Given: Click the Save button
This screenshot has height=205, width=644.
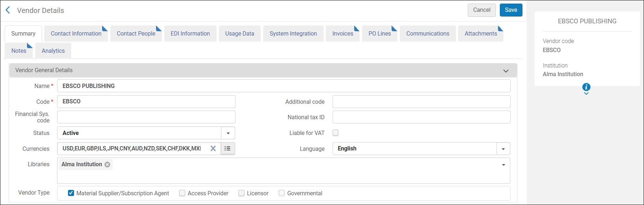Looking at the screenshot, I should (x=511, y=10).
